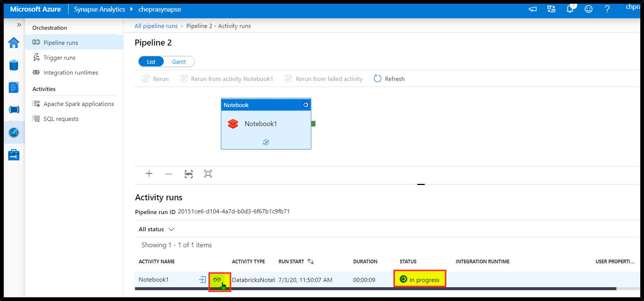Sort by Run Start column arrows
Viewport: 644px width, 301px height.
click(311, 261)
